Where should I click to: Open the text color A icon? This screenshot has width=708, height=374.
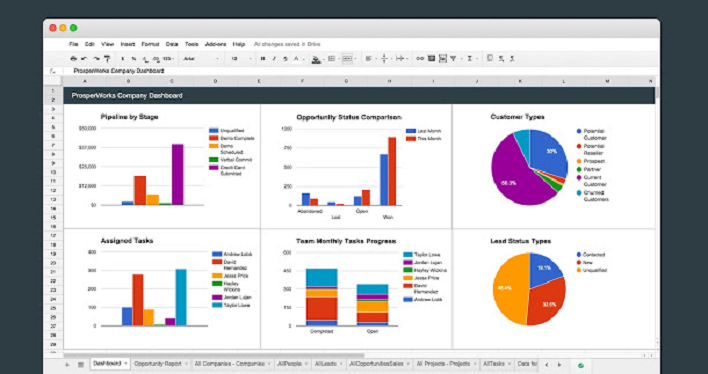click(297, 58)
